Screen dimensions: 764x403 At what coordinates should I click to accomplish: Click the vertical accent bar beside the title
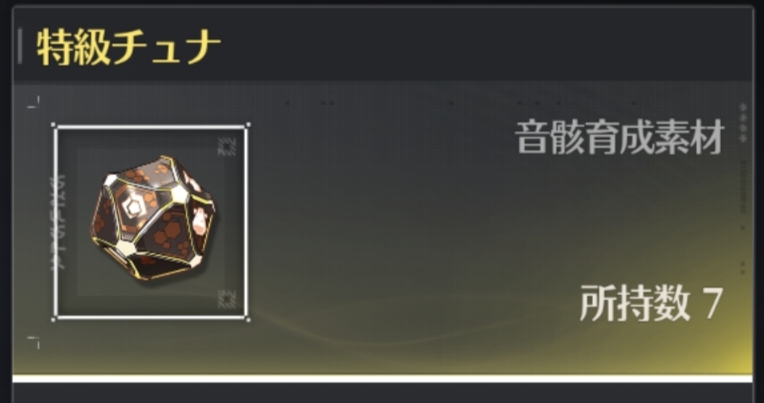(19, 46)
